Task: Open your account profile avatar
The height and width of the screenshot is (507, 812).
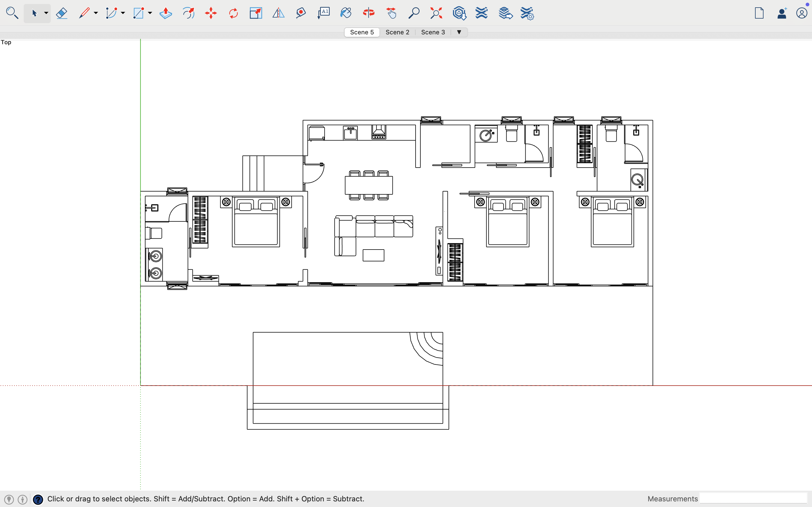Action: [x=802, y=13]
